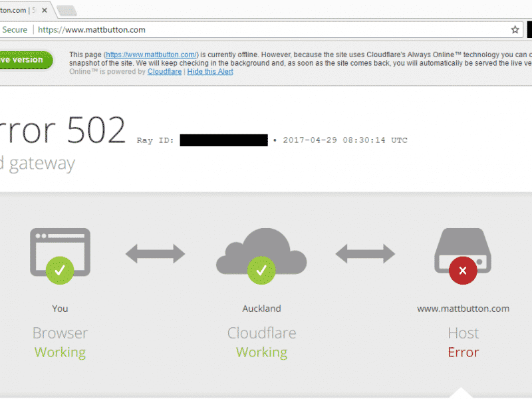Click the Auckland location label
The width and height of the screenshot is (532, 399).
pos(261,309)
